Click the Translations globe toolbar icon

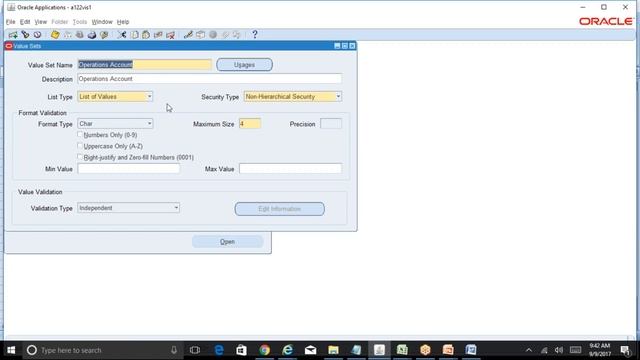point(213,35)
